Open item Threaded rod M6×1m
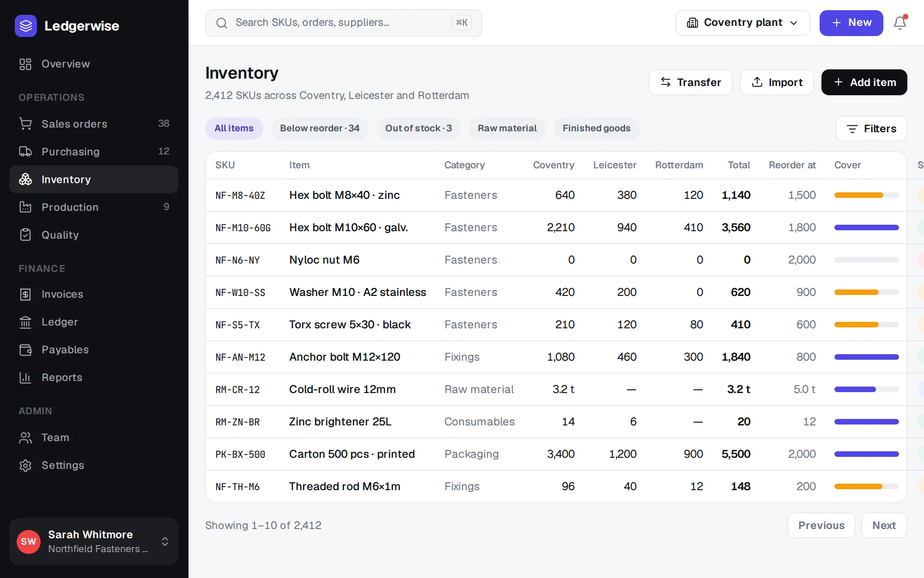Viewport: 924px width, 578px height. (x=345, y=486)
